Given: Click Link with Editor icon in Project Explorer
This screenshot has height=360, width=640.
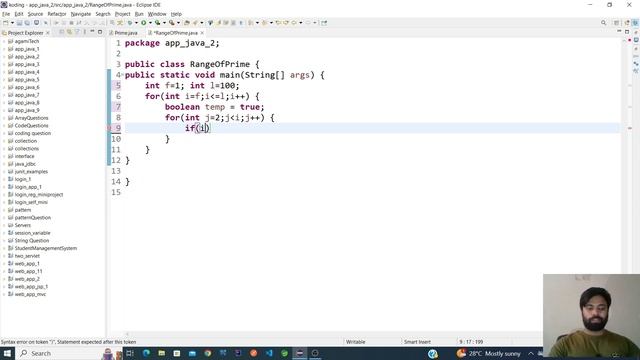Looking at the screenshot, I should 69,32.
